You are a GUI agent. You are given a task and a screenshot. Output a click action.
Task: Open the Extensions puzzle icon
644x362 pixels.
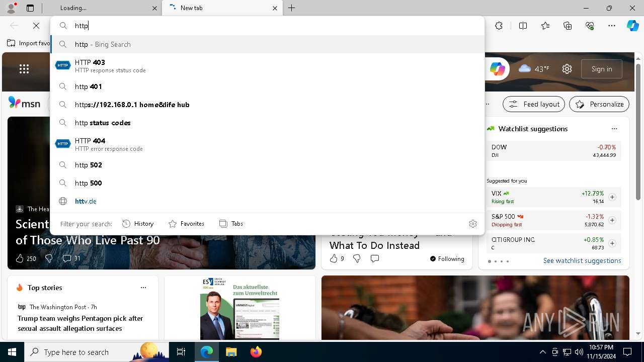pos(499,26)
